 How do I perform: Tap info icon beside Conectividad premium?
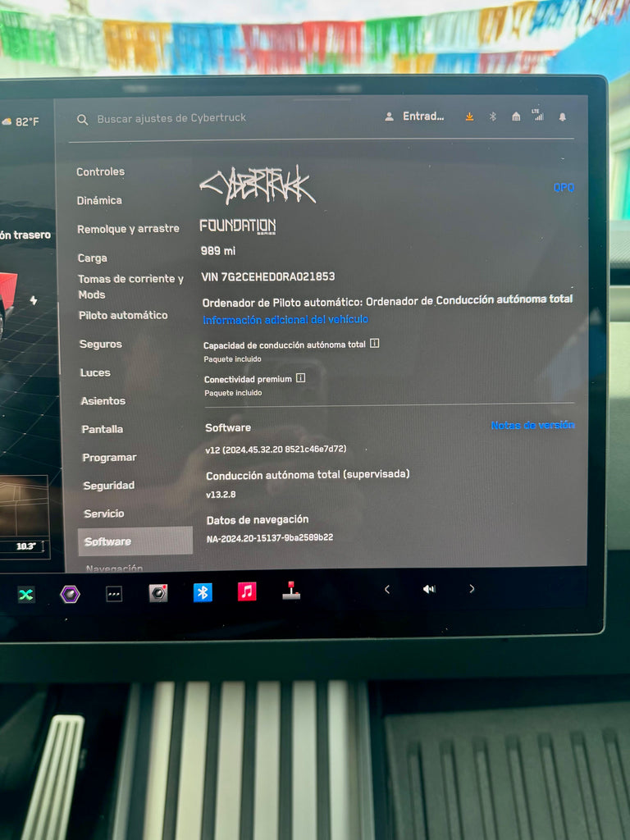click(300, 378)
